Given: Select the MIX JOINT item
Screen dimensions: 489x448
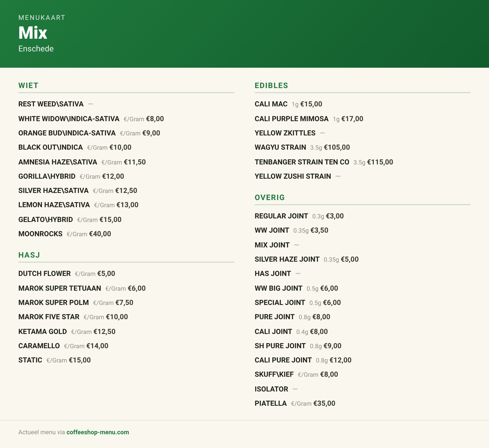Looking at the screenshot, I should point(272,245).
